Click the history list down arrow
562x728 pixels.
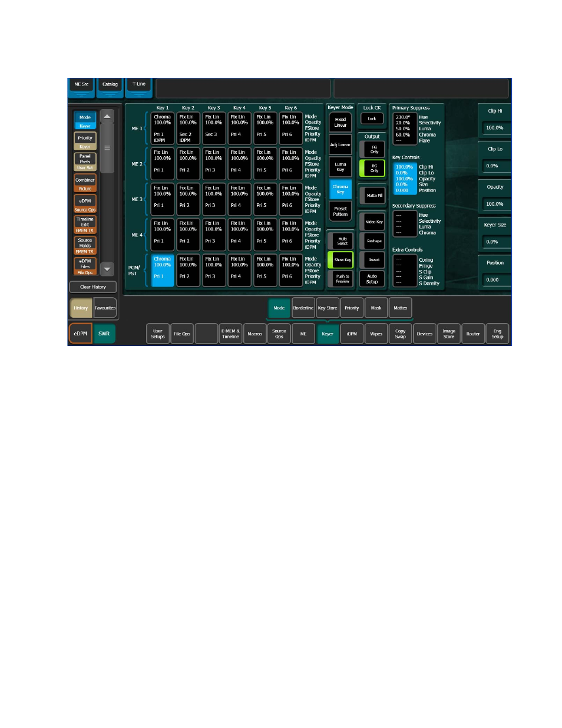pos(107,269)
